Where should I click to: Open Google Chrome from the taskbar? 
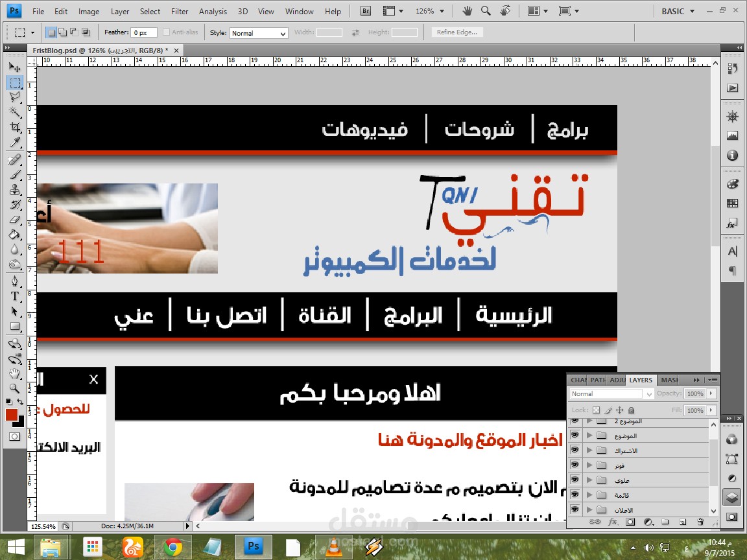(x=172, y=547)
